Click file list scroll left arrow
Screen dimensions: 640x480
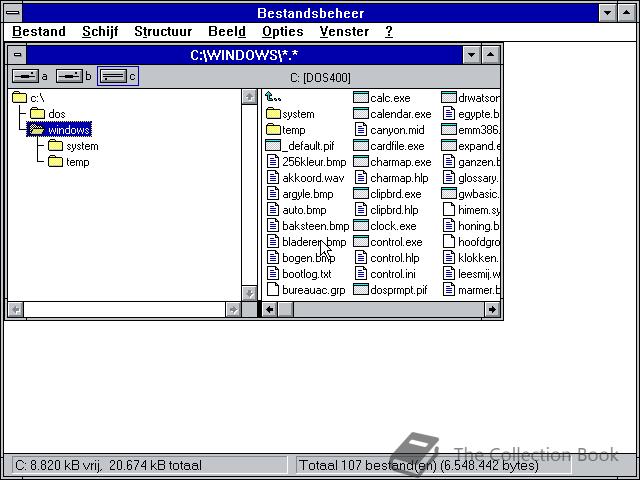[x=269, y=310]
